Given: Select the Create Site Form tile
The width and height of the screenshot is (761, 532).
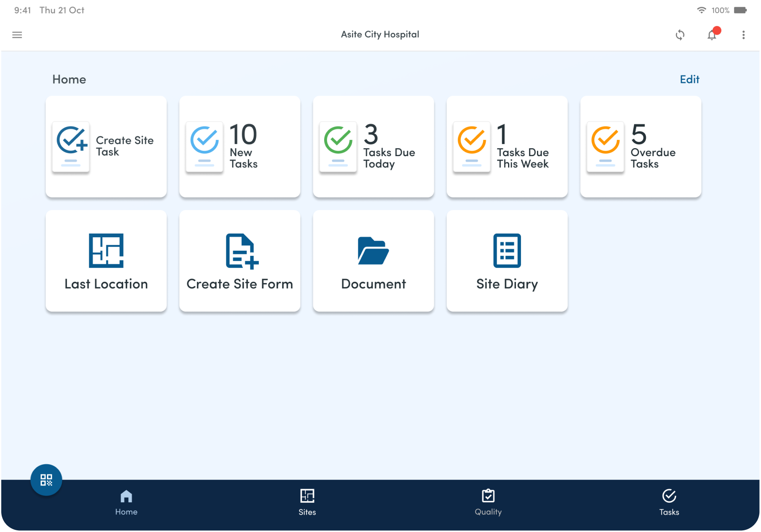Looking at the screenshot, I should click(x=240, y=260).
